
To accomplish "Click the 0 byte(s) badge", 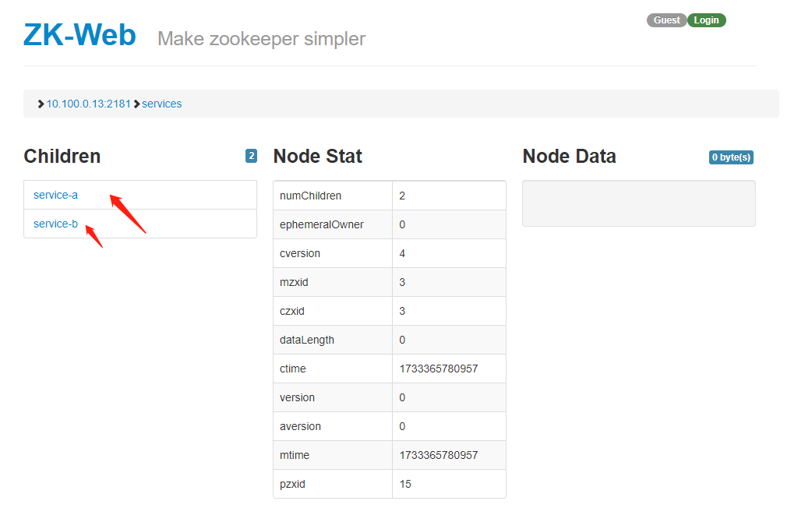I will (731, 157).
